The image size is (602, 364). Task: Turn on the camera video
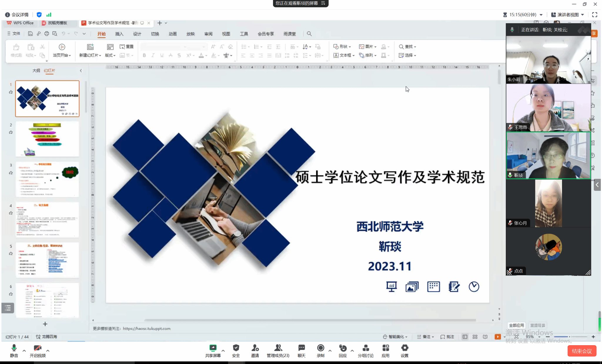pyautogui.click(x=37, y=348)
